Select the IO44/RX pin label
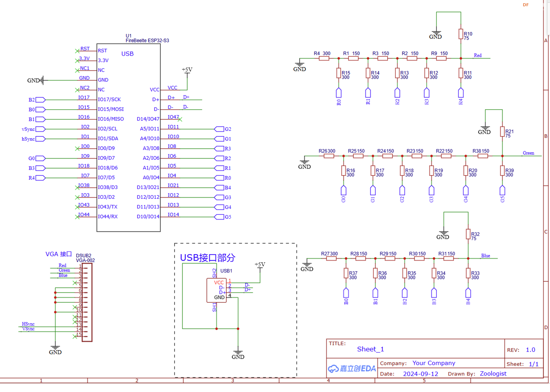550x392 pixels. [x=108, y=216]
